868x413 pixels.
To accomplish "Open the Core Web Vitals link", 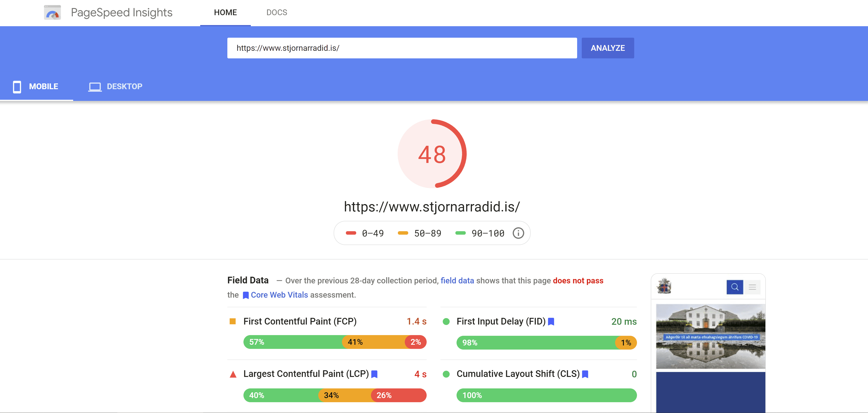I will [x=279, y=295].
